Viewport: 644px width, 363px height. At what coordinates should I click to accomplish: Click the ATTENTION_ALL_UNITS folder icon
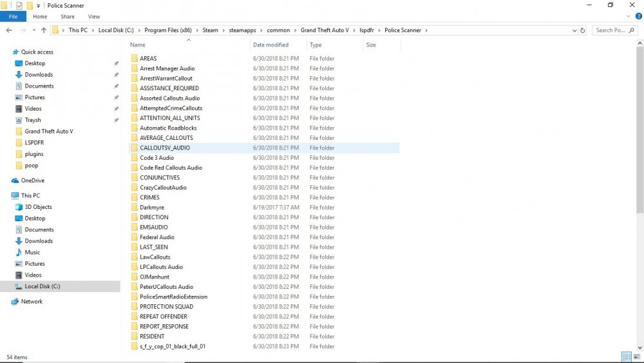pos(135,118)
